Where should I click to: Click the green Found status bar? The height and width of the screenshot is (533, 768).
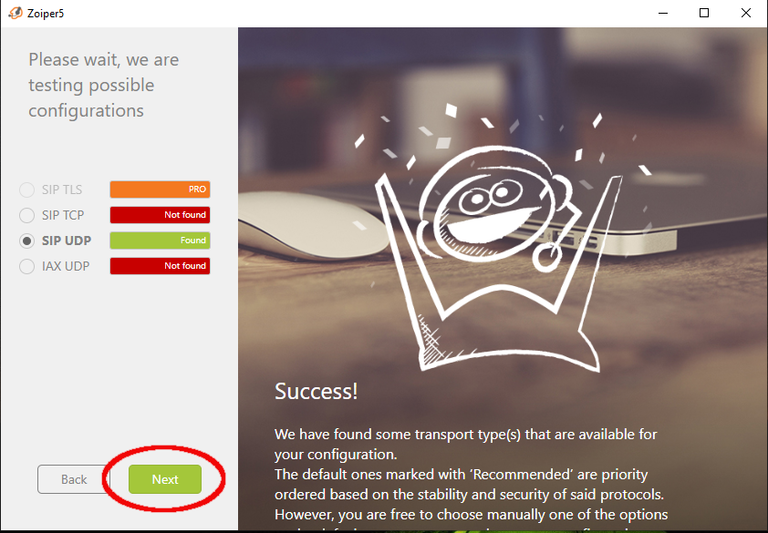pyautogui.click(x=160, y=241)
